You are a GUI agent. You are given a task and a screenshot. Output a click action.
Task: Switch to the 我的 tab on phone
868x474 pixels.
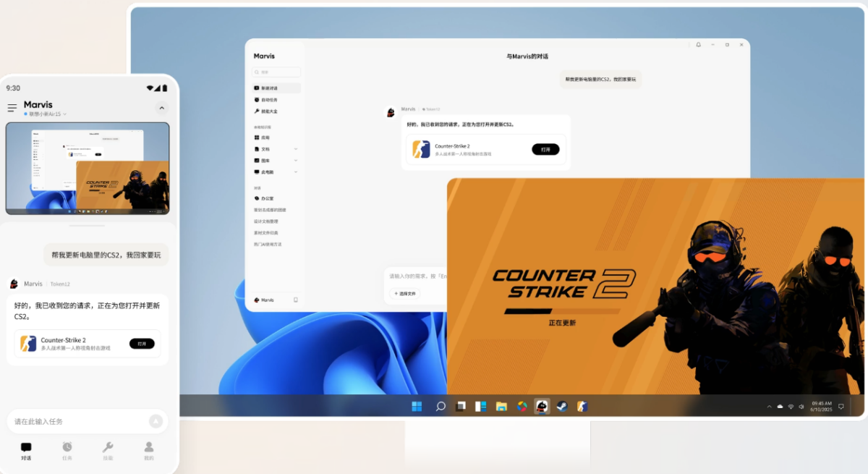click(149, 451)
